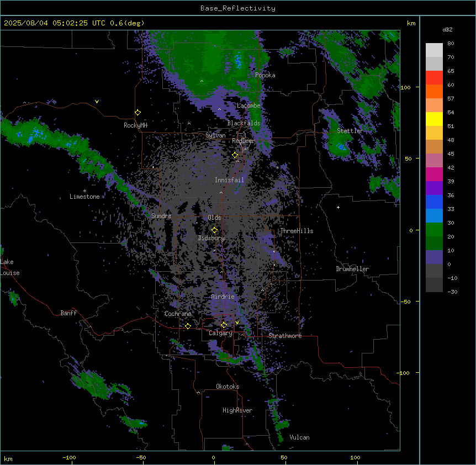Click the 80 value on dBZ scale
The width and height of the screenshot is (476, 465).
tap(451, 44)
